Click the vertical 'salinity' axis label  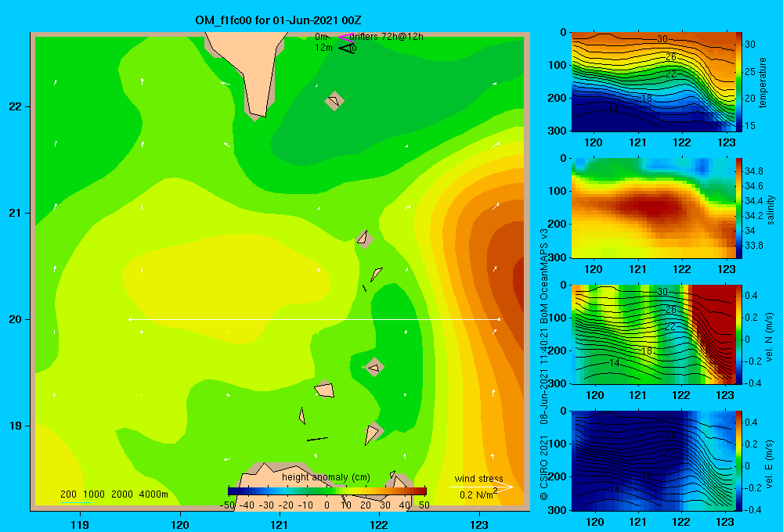[770, 210]
